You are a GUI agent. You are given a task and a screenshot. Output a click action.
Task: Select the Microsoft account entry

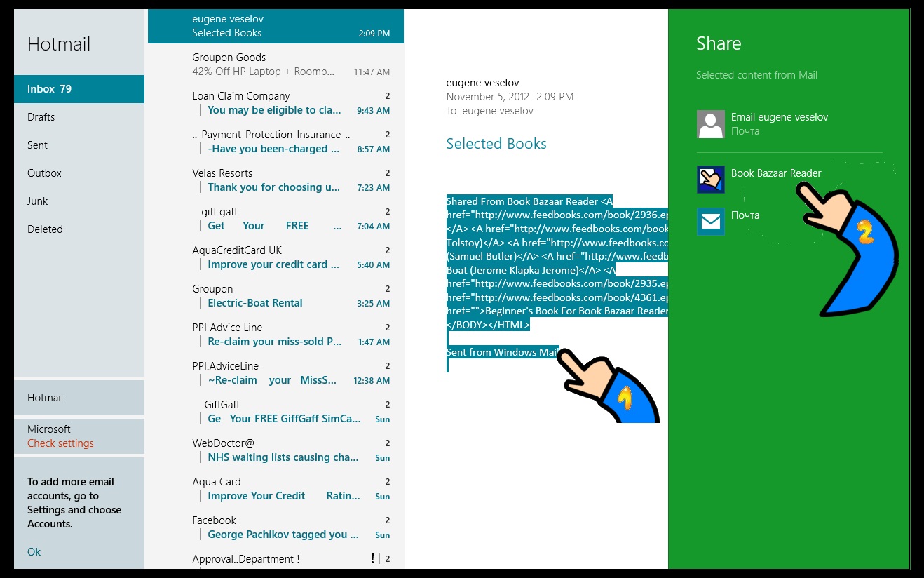[79, 436]
